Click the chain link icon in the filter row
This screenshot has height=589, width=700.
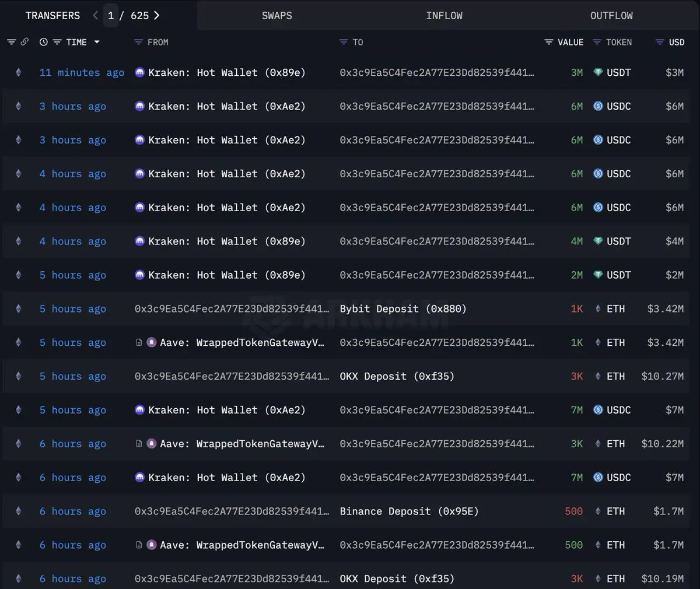pos(24,42)
